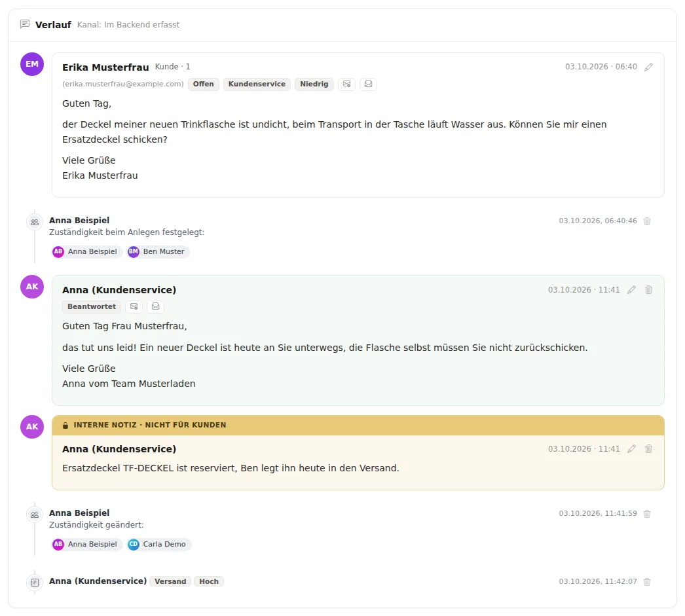Viewport: 685px width, 616px height.
Task: Delete the internal note
Action: pos(649,449)
